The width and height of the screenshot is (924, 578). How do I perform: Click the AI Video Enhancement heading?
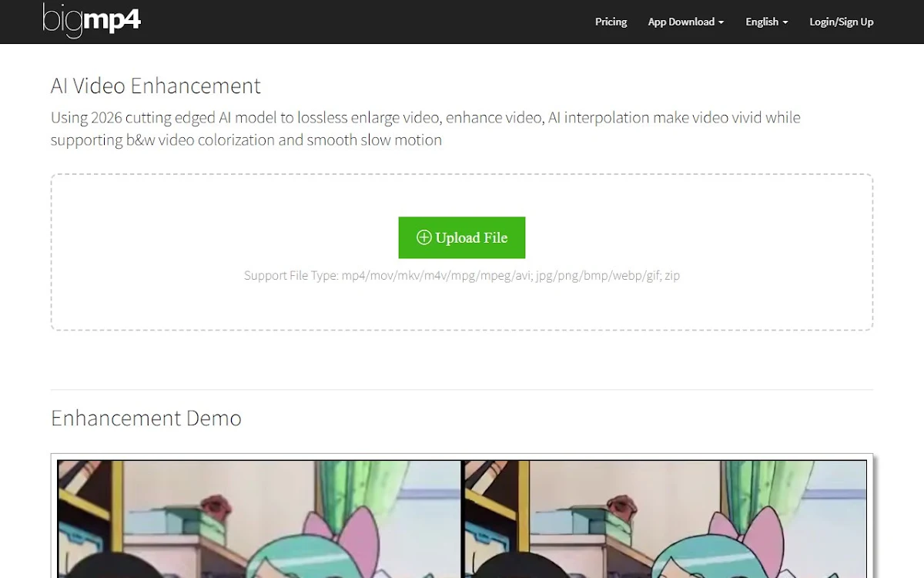tap(156, 86)
